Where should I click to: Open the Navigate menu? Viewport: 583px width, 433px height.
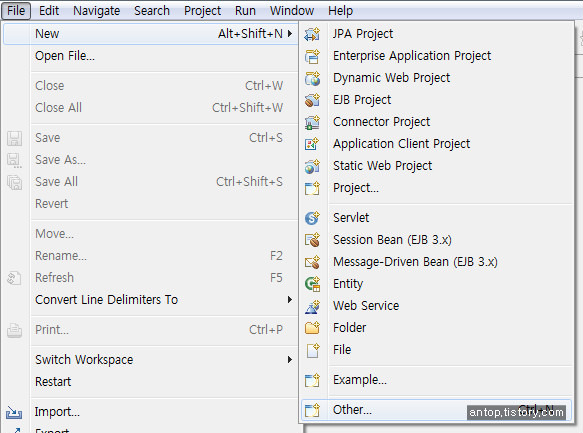point(97,11)
